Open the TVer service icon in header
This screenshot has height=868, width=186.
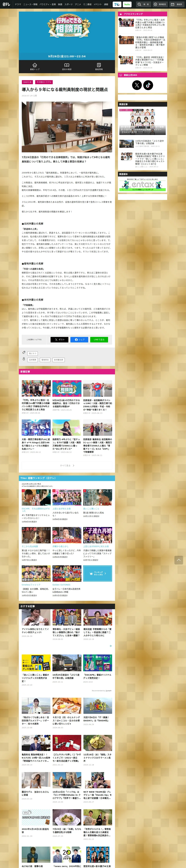(117, 4)
